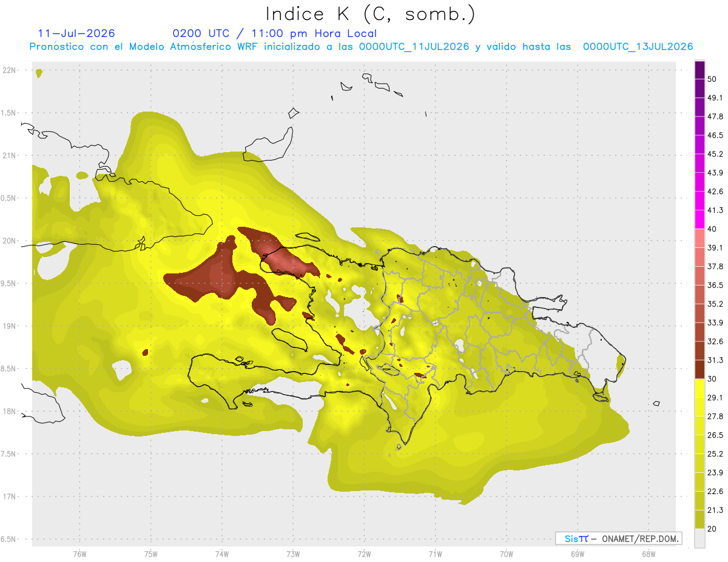Click the "0000UTC_11JUL2026" initialization time text
This screenshot has width=728, height=562.
[x=414, y=47]
